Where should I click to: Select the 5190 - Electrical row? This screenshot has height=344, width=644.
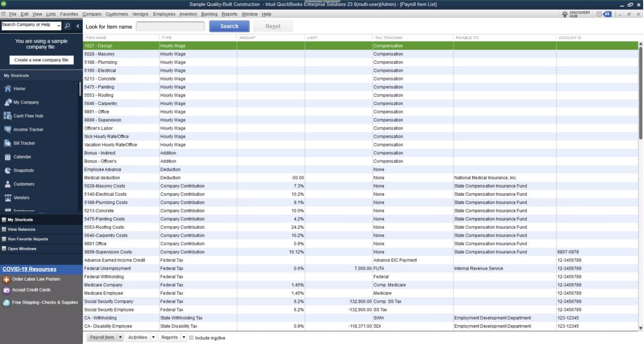[360, 71]
